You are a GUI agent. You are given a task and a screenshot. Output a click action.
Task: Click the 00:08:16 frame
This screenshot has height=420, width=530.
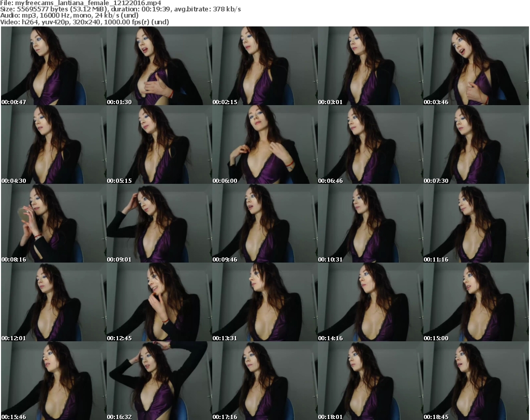pos(54,223)
